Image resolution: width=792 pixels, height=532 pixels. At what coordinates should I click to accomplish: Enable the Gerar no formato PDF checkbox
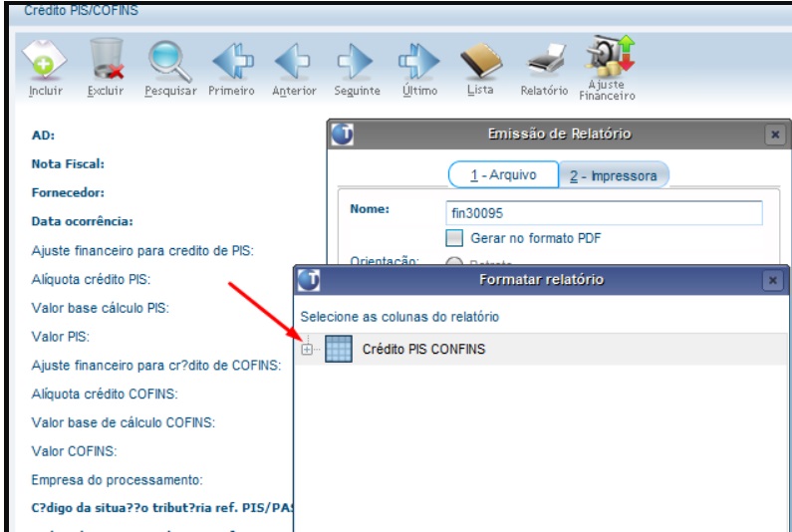[454, 238]
